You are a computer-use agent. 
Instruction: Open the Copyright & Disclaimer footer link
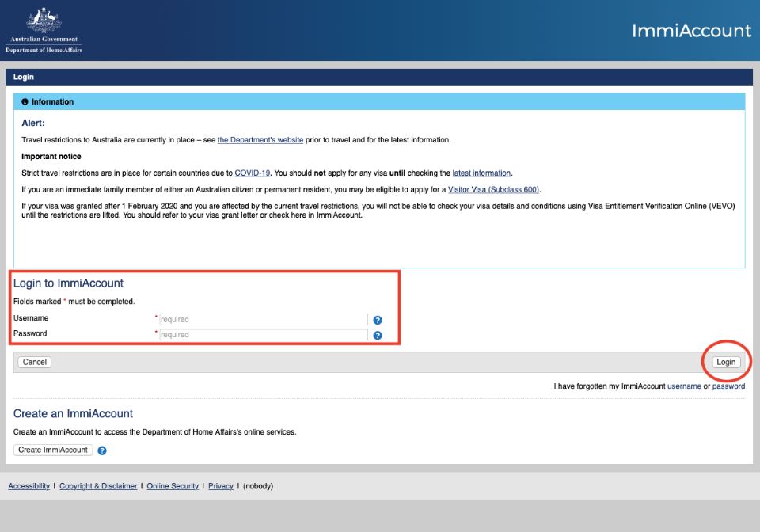tap(98, 486)
